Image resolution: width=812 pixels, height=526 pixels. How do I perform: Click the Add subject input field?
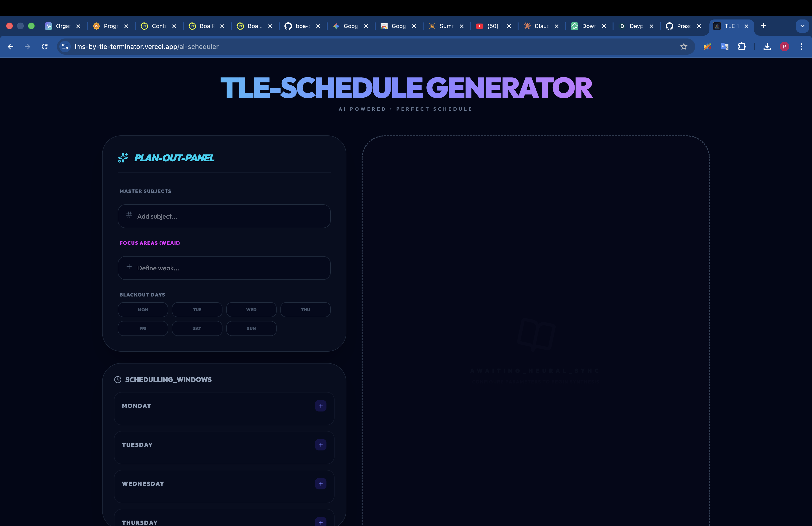point(224,216)
